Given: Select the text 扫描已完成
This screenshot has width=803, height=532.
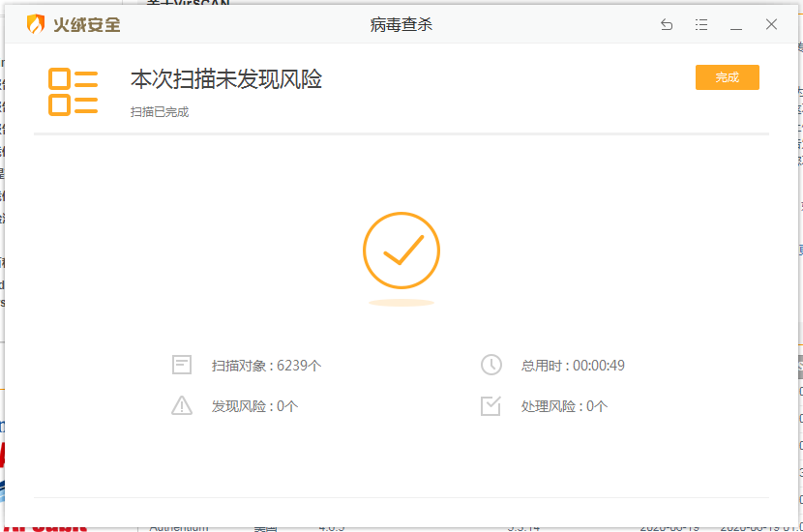Looking at the screenshot, I should tap(160, 111).
